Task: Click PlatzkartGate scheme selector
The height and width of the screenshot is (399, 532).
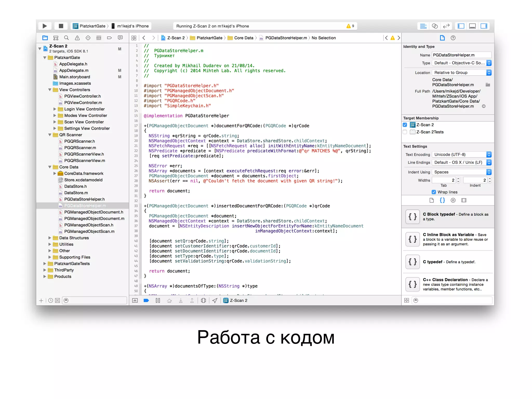Action: tap(90, 26)
